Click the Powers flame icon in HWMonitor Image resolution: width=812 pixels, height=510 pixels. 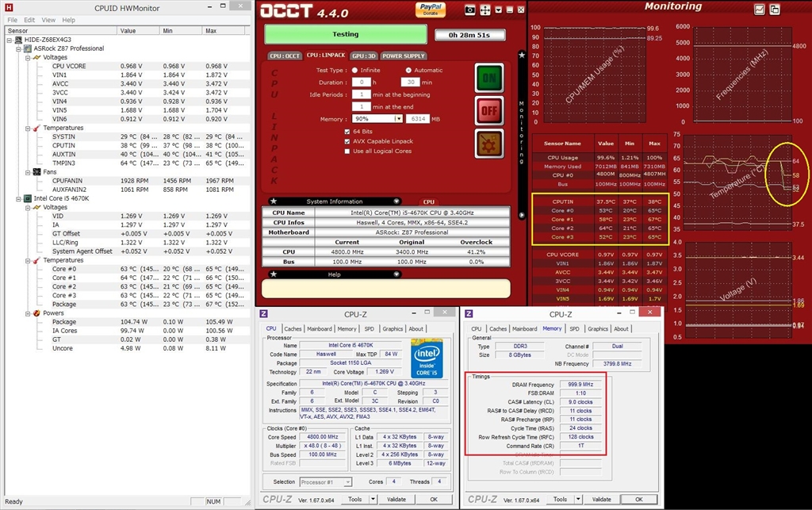click(x=36, y=313)
